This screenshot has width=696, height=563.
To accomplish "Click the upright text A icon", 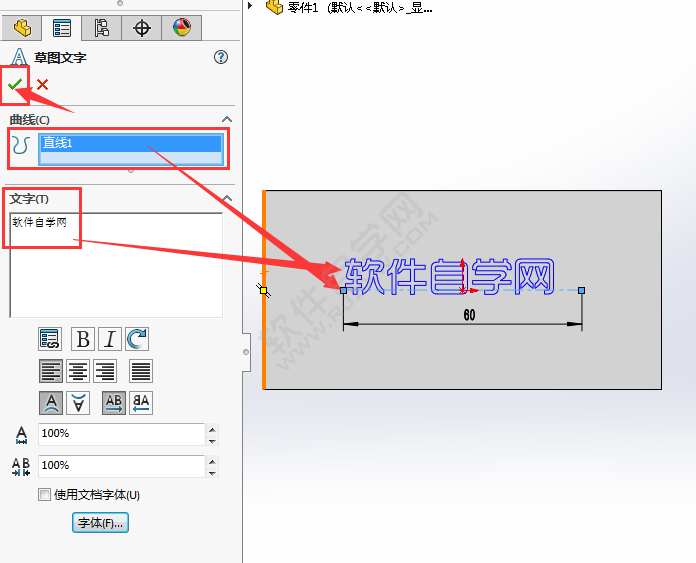I will tap(51, 403).
